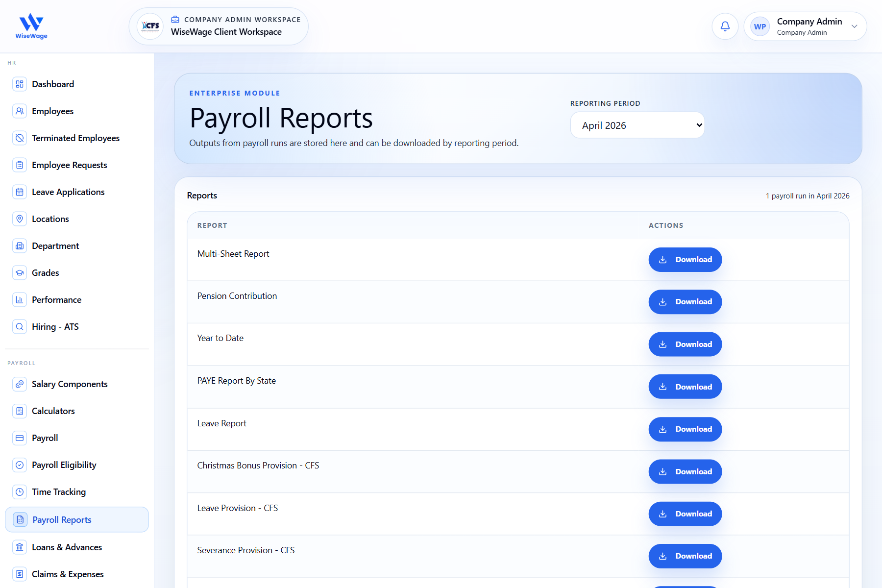Click the Salary Components icon
882x588 pixels.
click(20, 384)
